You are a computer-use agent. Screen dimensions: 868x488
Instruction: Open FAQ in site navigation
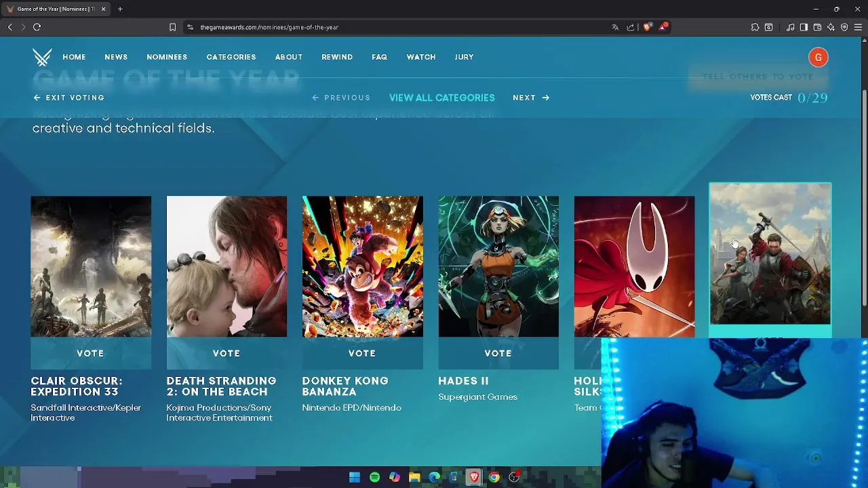(x=380, y=57)
